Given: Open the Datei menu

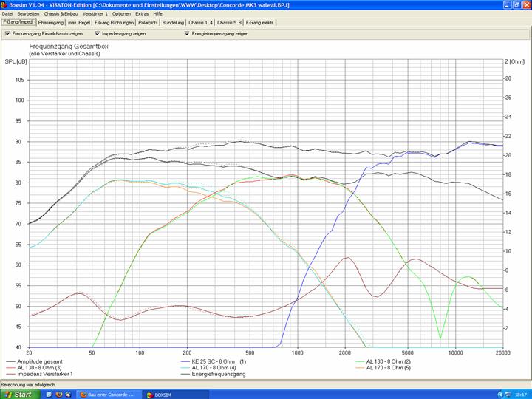Looking at the screenshot, I should pyautogui.click(x=7, y=13).
